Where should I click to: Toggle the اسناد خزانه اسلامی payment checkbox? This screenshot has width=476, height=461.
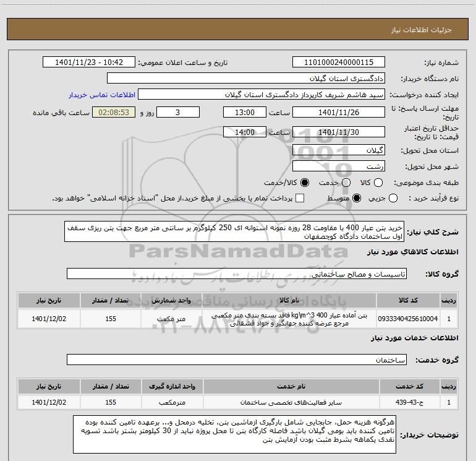(x=300, y=198)
